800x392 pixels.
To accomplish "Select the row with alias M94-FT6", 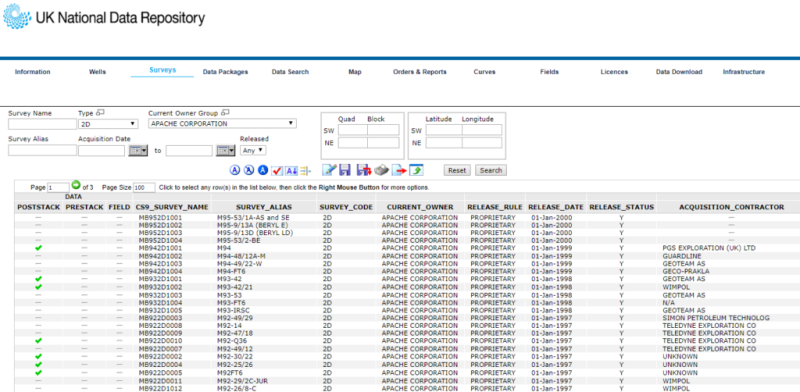I will pyautogui.click(x=407, y=272).
